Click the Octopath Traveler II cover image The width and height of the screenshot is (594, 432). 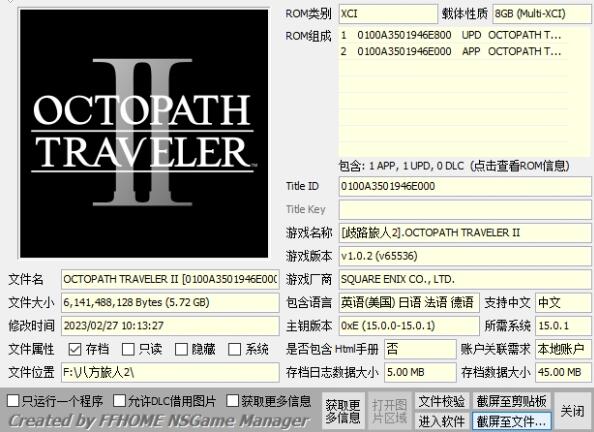tap(144, 133)
